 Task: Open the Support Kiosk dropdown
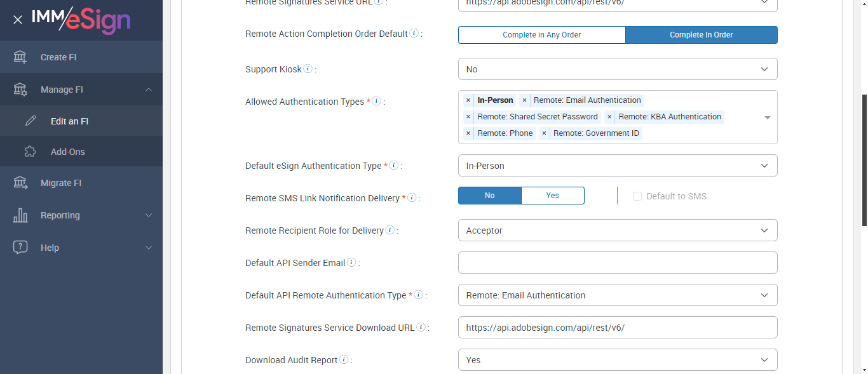coord(617,69)
